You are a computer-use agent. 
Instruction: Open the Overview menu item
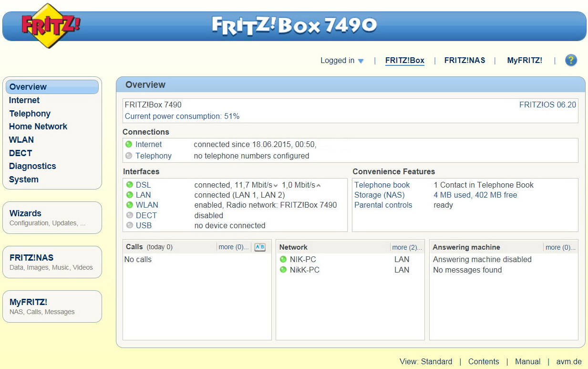coord(52,87)
